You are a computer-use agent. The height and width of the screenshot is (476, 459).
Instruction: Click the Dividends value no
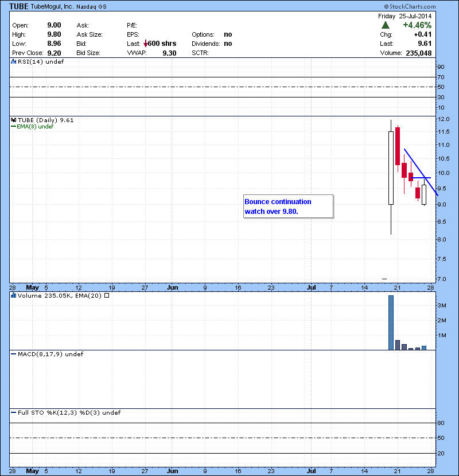[228, 44]
